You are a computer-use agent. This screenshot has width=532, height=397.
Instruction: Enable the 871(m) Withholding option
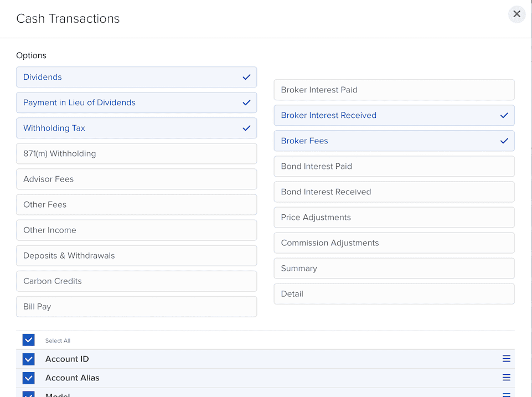coord(136,153)
